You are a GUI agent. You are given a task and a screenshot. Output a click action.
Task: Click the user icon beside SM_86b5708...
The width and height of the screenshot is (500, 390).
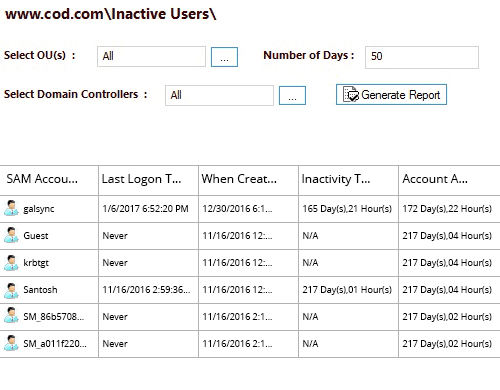point(11,316)
